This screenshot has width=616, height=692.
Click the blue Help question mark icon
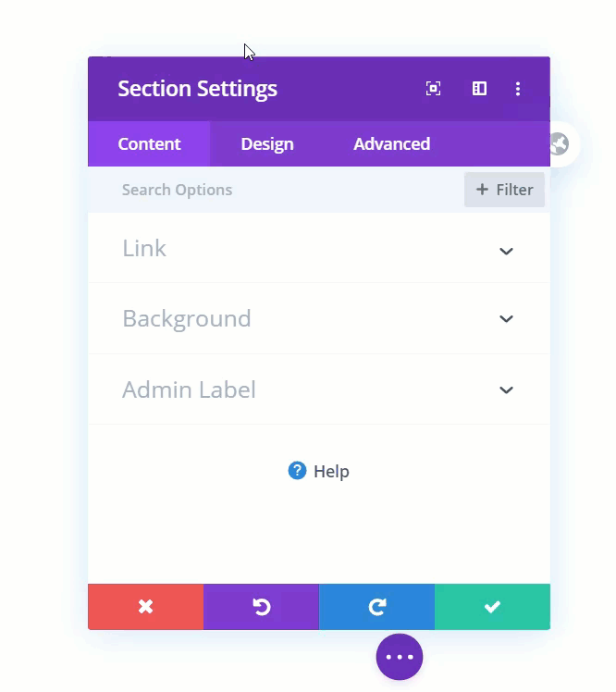tap(297, 471)
